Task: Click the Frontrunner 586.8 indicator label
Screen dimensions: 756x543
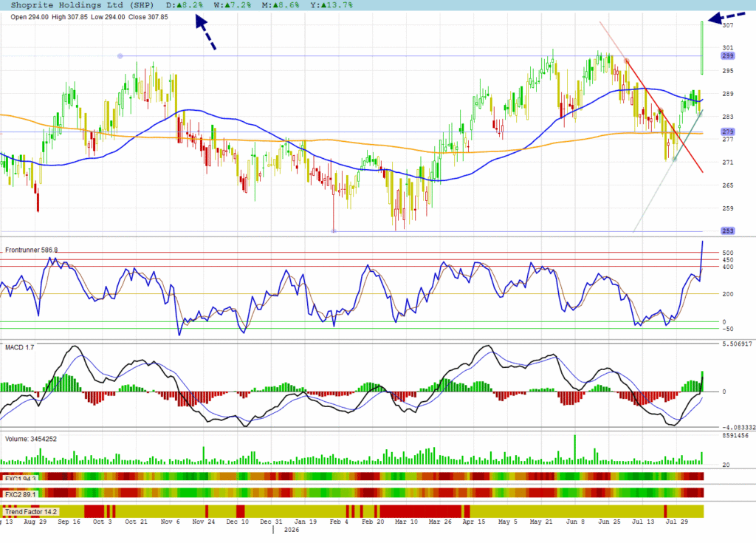Action: click(31, 250)
